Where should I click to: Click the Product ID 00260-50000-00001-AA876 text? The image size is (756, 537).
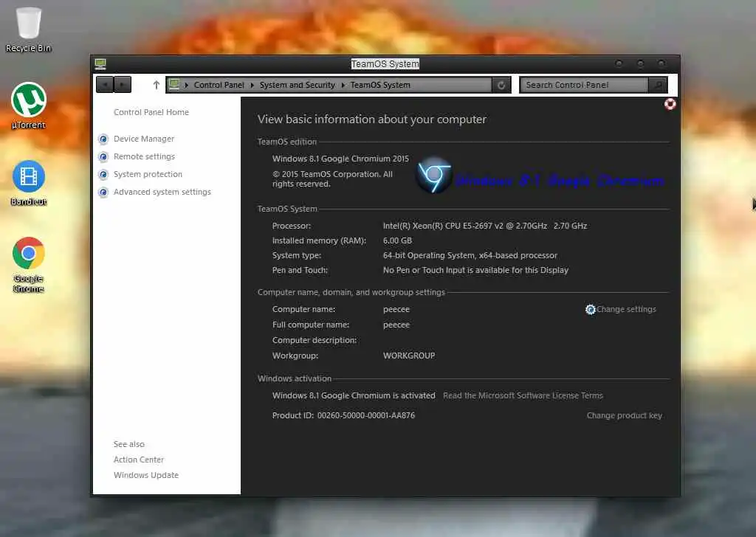pos(343,415)
